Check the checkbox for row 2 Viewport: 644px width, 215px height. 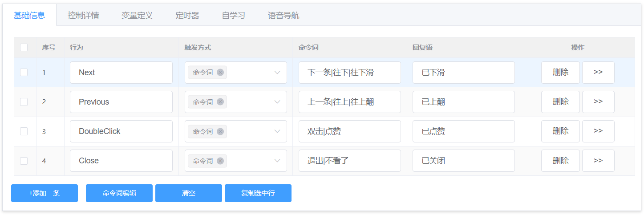tap(24, 102)
